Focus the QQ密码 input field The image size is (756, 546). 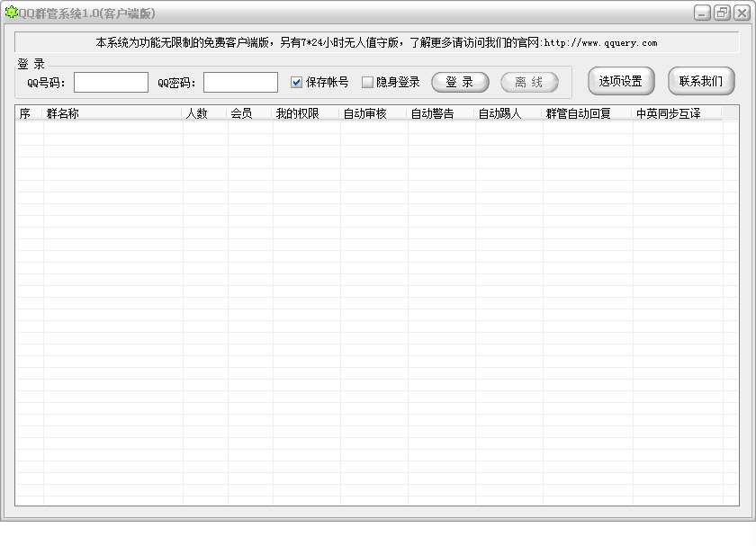click(240, 83)
